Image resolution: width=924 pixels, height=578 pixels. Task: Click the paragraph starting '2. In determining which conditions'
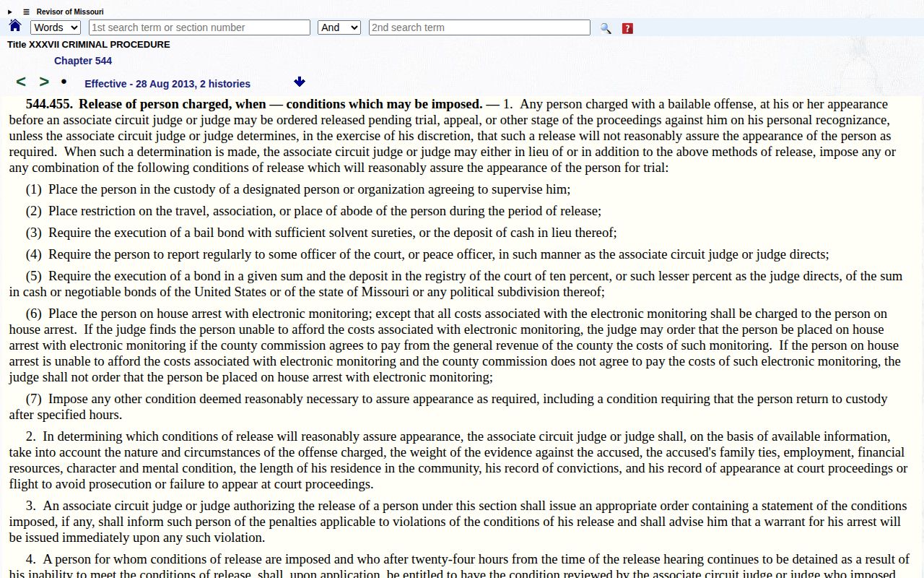[458, 460]
